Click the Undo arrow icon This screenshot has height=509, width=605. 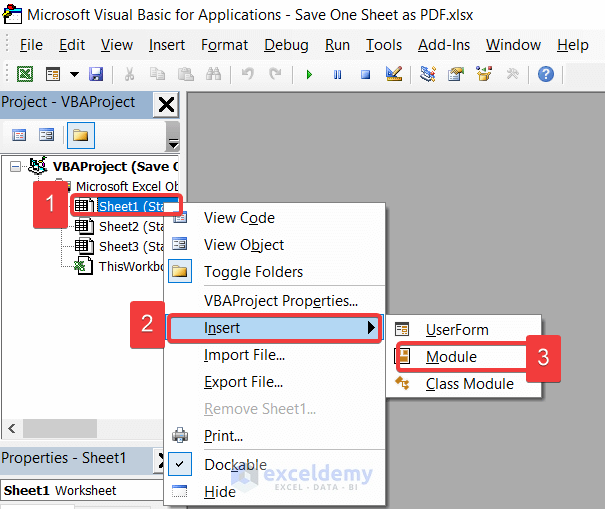coord(247,74)
